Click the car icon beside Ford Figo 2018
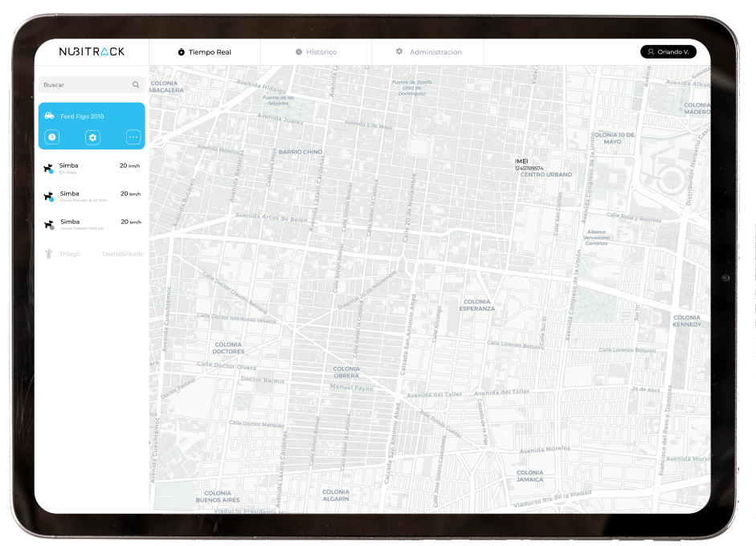This screenshot has width=756, height=546. 50,116
